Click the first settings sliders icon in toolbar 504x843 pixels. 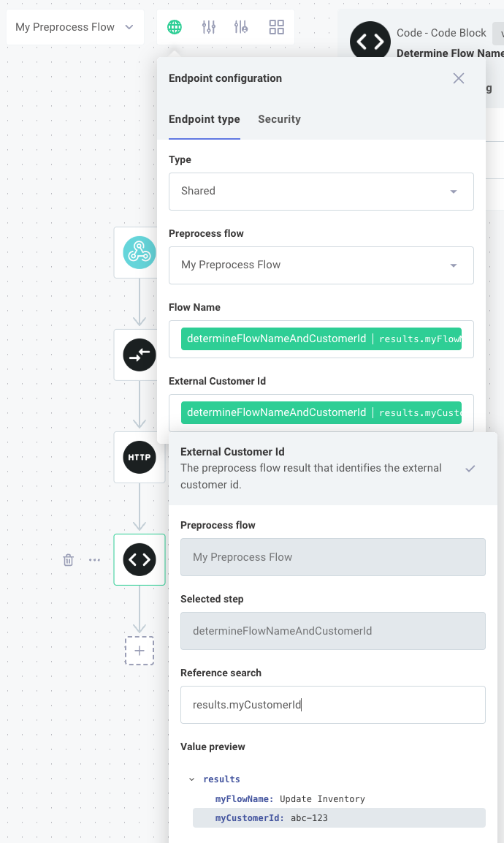[x=209, y=26]
